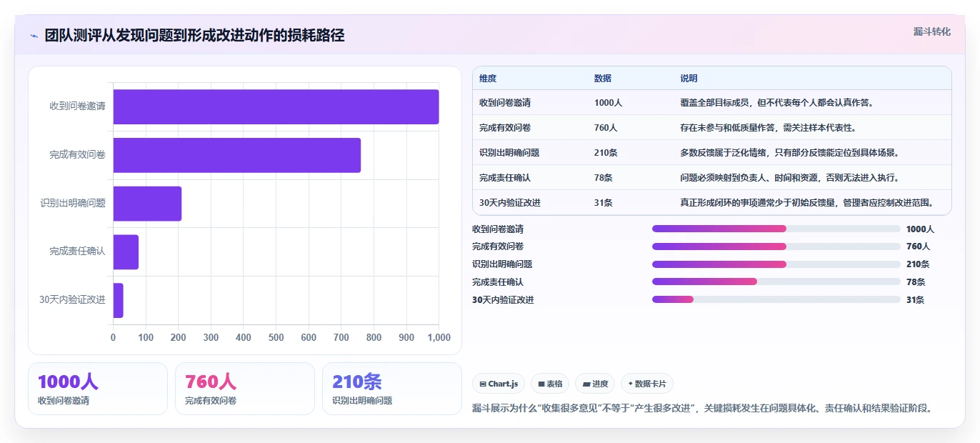The width and height of the screenshot is (980, 443).
Task: Click the 760人 value in the table
Action: point(606,128)
